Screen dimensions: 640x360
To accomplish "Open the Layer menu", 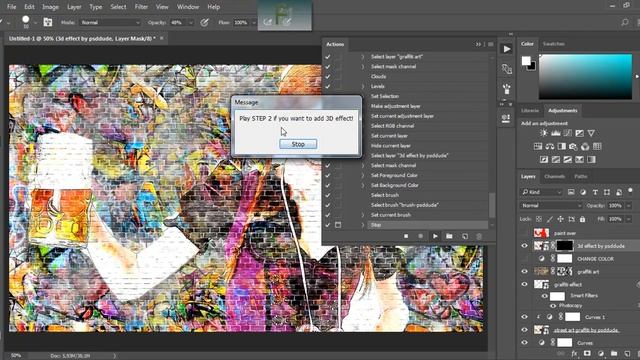I will point(74,7).
